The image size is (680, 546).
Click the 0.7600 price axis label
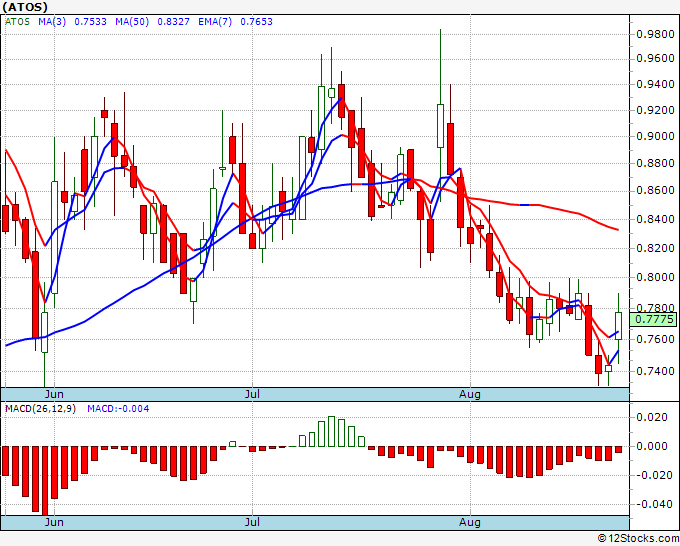(655, 339)
